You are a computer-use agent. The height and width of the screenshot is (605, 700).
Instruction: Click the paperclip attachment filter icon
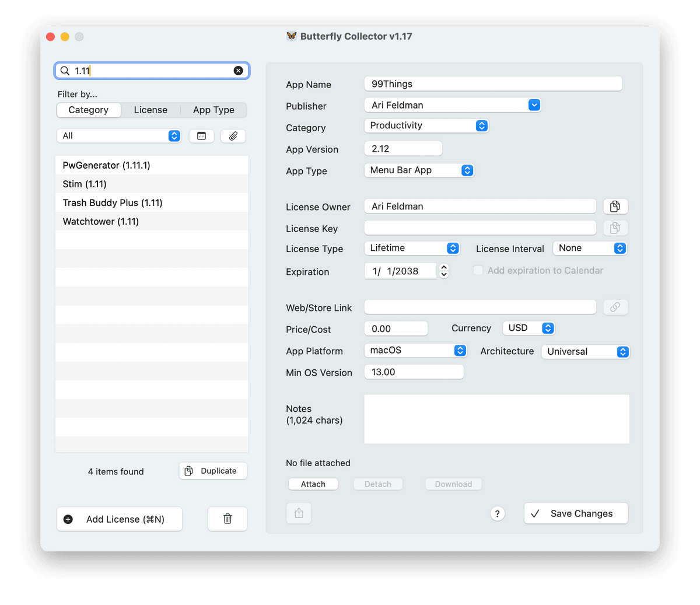click(233, 136)
